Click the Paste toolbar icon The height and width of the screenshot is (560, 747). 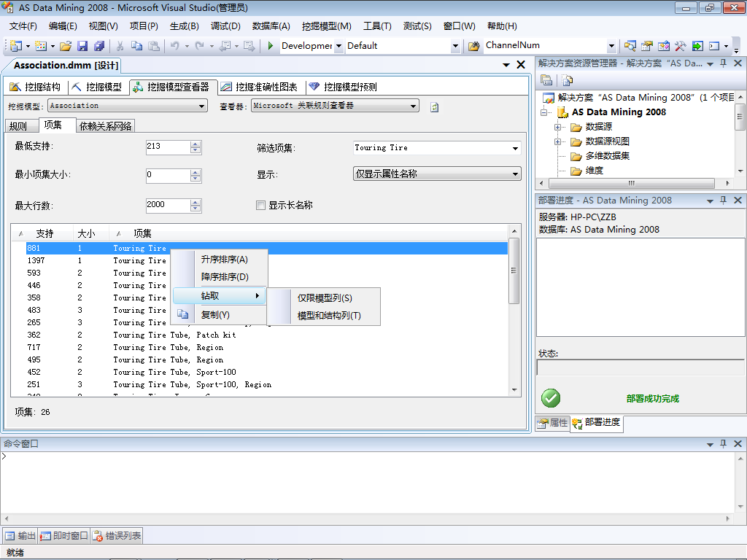coord(153,46)
